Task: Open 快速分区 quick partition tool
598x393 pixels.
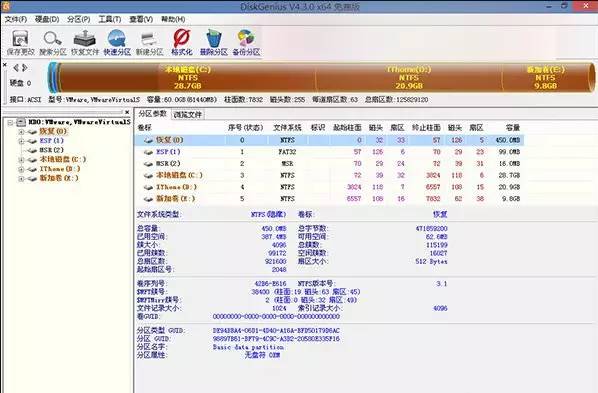Action: click(x=117, y=42)
